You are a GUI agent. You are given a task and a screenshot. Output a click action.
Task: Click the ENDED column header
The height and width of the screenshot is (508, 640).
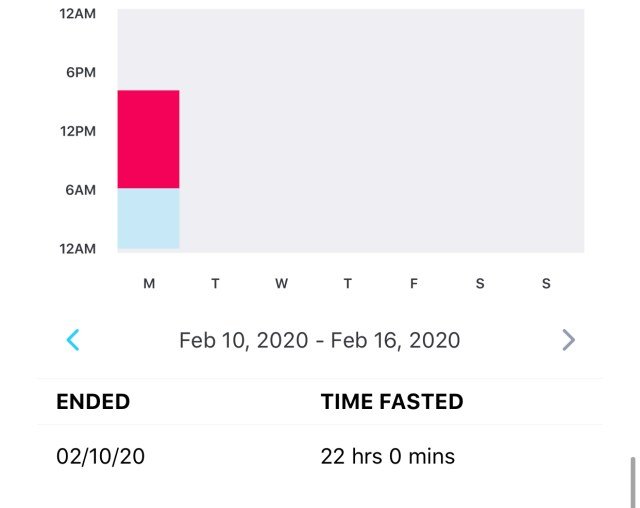93,402
